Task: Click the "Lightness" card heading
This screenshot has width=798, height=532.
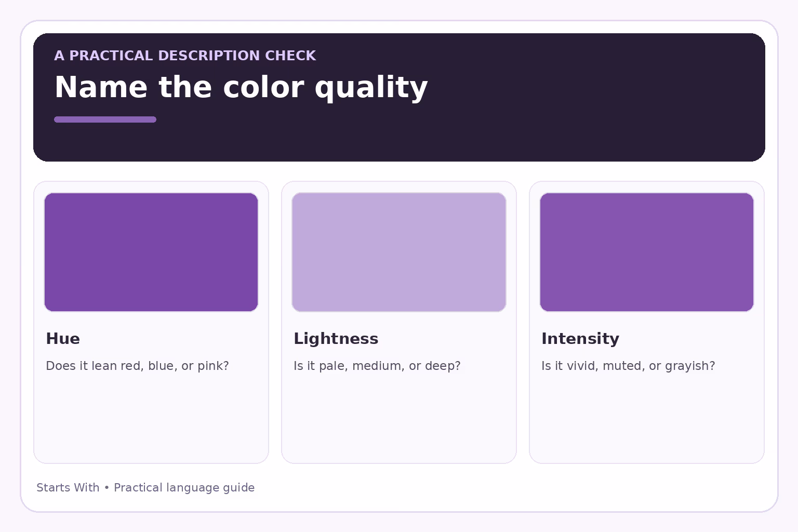Action: click(x=336, y=339)
